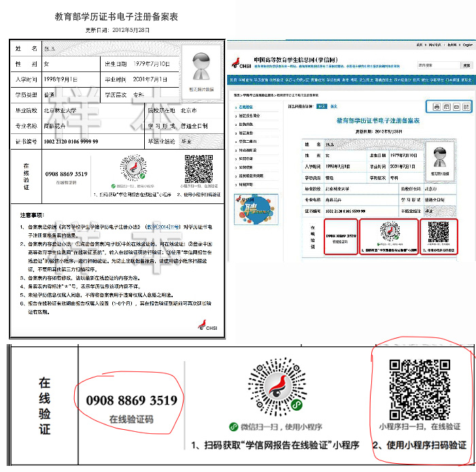Select the highlighted 在线验证 sidebar item
This screenshot has height=472, width=476.
tap(245, 107)
